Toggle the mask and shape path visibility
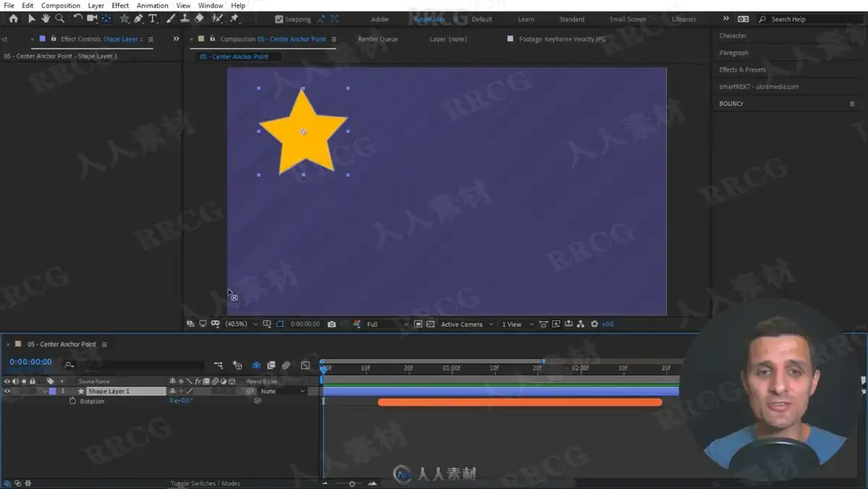This screenshot has width=868, height=489. (279, 324)
